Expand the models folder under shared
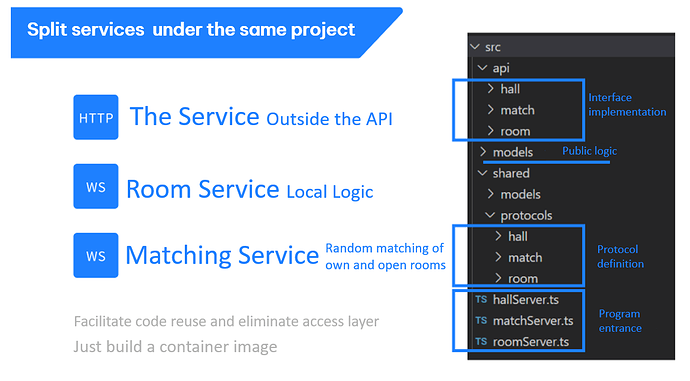690x381 pixels. coord(491,194)
